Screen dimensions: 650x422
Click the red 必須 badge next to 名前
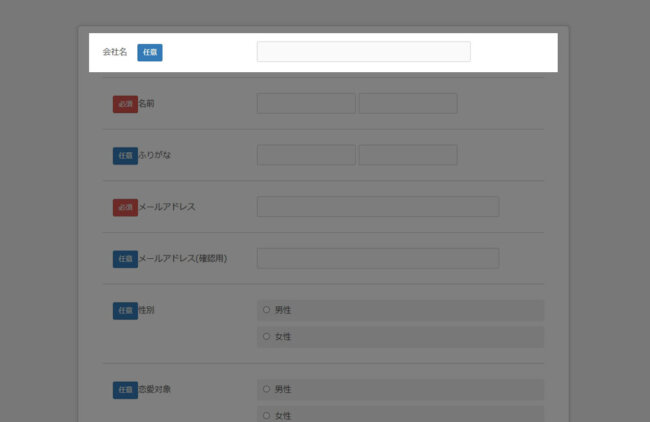coord(125,104)
